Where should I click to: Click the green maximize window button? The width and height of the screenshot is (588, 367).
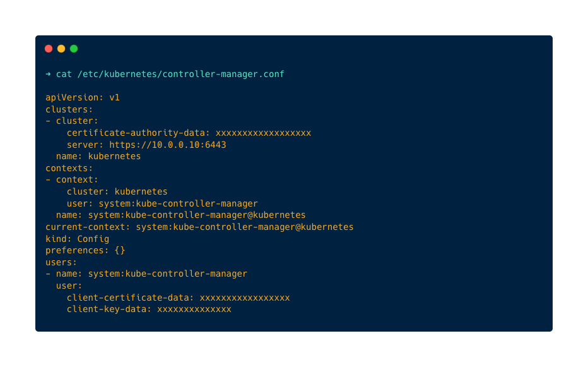click(74, 49)
